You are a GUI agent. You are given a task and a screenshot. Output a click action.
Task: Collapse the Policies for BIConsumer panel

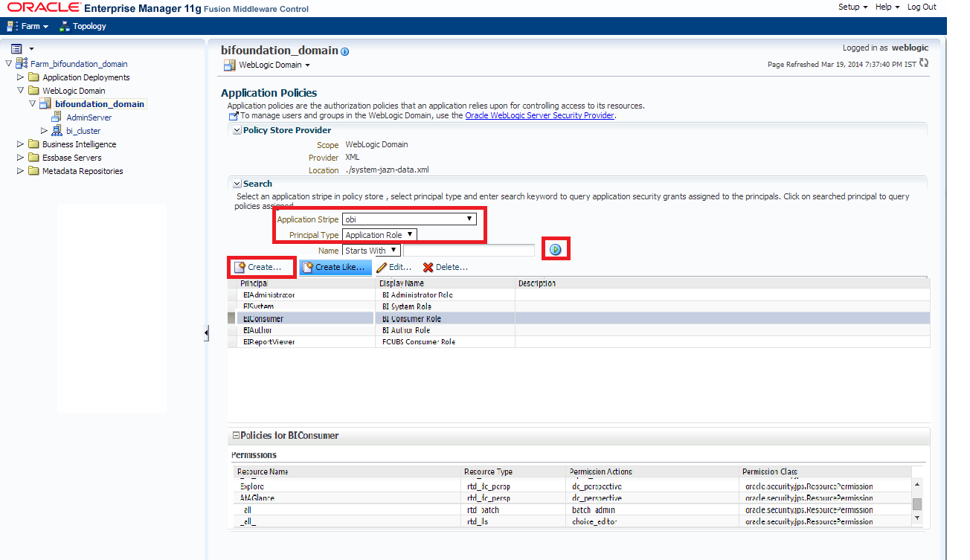click(x=236, y=436)
